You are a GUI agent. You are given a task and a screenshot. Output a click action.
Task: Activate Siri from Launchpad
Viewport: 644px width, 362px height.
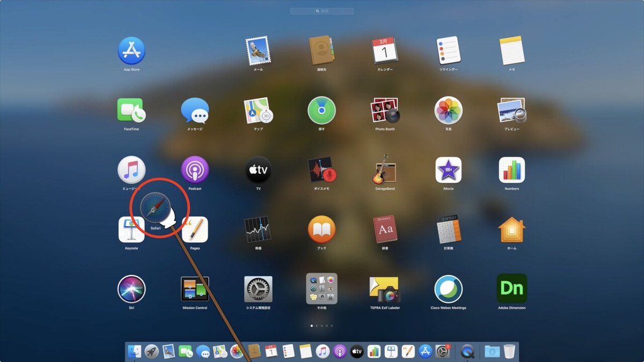(x=131, y=289)
